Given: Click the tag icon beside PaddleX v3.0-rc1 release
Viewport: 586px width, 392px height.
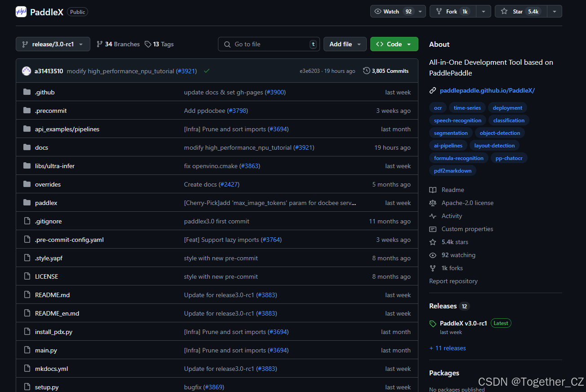Looking at the screenshot, I should pos(433,324).
